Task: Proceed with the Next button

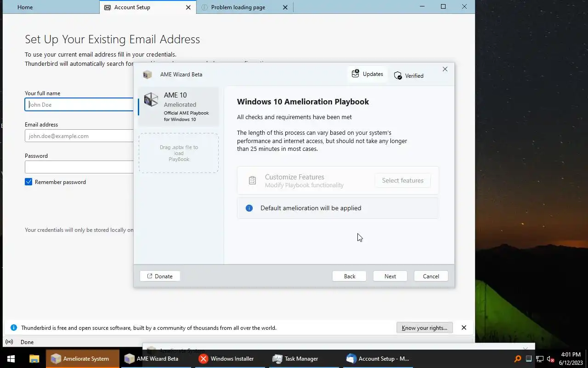Action: click(390, 276)
